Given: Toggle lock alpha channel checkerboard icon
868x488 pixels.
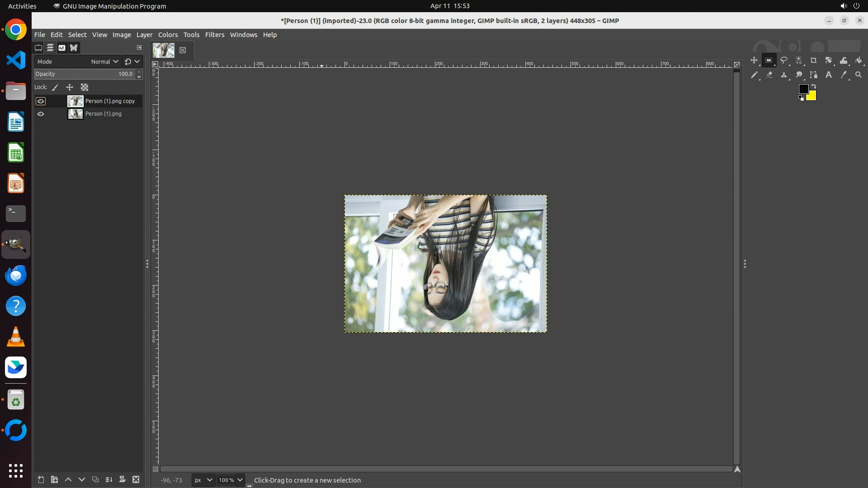Looking at the screenshot, I should tap(85, 87).
